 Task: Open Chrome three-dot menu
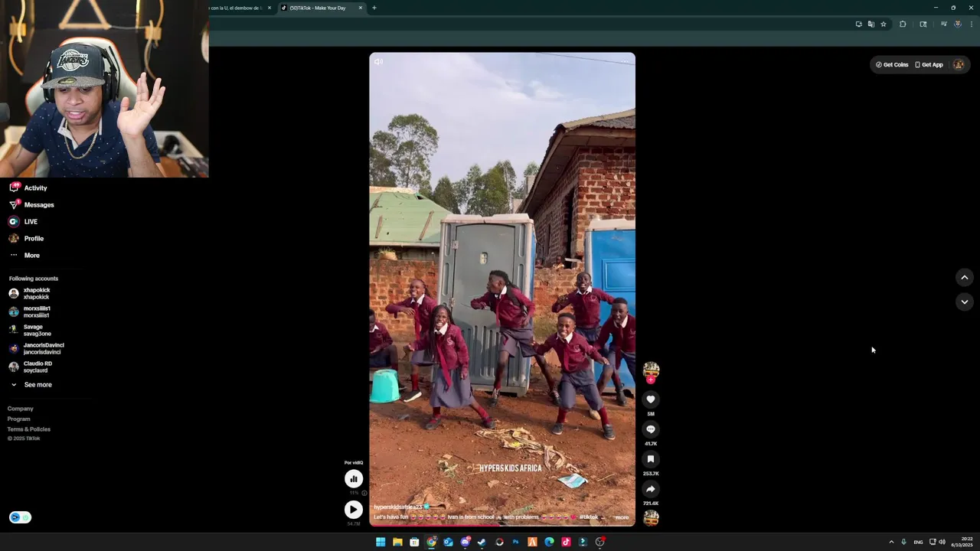click(x=972, y=24)
